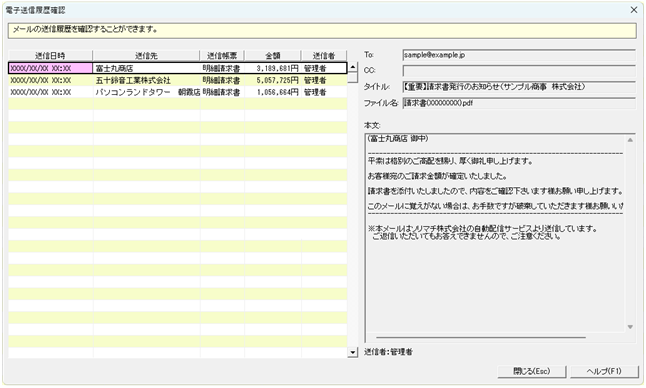This screenshot has width=646, height=388.
Task: Click the ファイル名 field
Action: click(x=519, y=103)
